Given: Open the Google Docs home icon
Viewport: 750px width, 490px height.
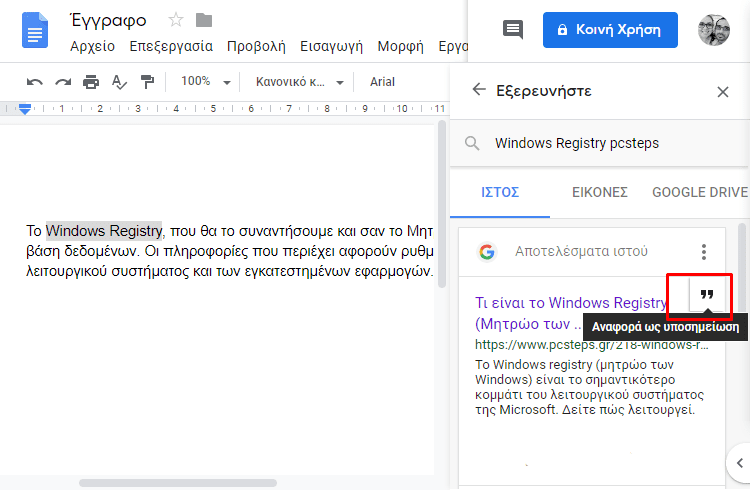Looking at the screenshot, I should click(35, 31).
